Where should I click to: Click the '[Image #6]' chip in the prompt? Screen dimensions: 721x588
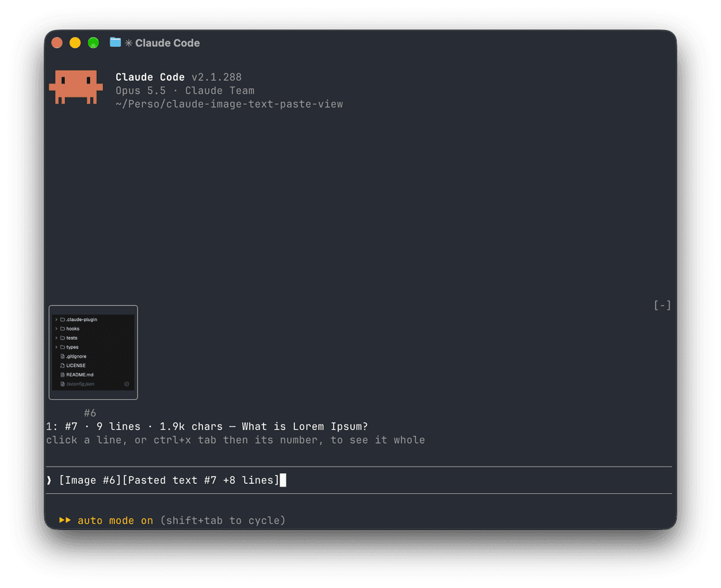(90, 481)
